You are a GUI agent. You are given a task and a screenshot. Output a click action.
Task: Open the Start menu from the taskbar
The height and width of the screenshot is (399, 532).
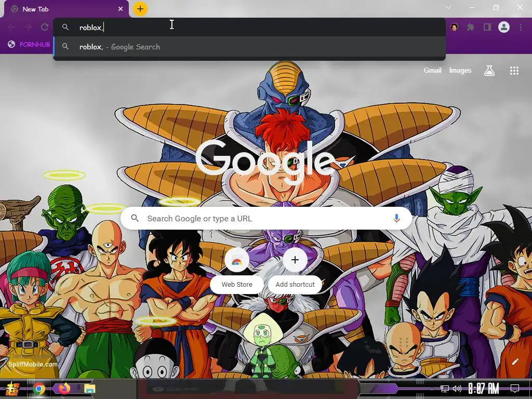pos(12,389)
